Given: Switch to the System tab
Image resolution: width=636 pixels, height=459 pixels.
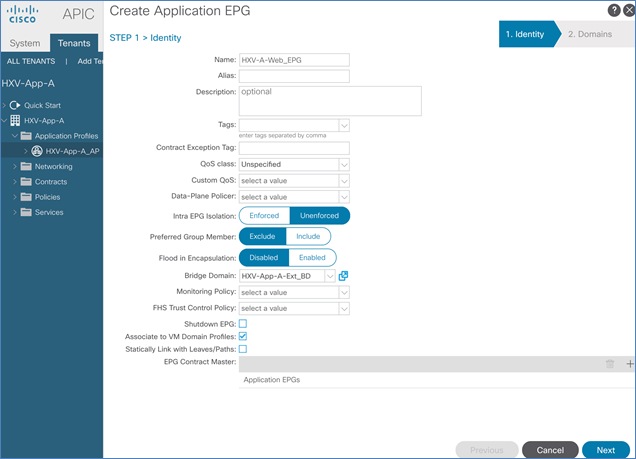Looking at the screenshot, I should coord(25,43).
